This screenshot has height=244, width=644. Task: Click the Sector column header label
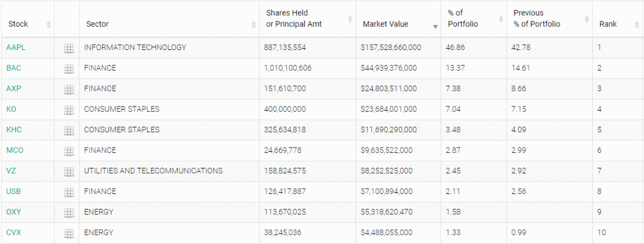click(97, 24)
